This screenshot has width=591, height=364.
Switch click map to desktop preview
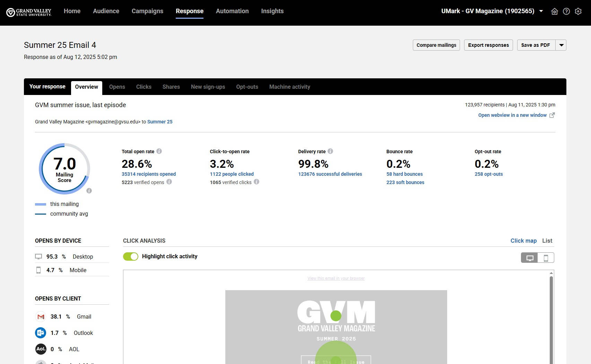tap(529, 258)
